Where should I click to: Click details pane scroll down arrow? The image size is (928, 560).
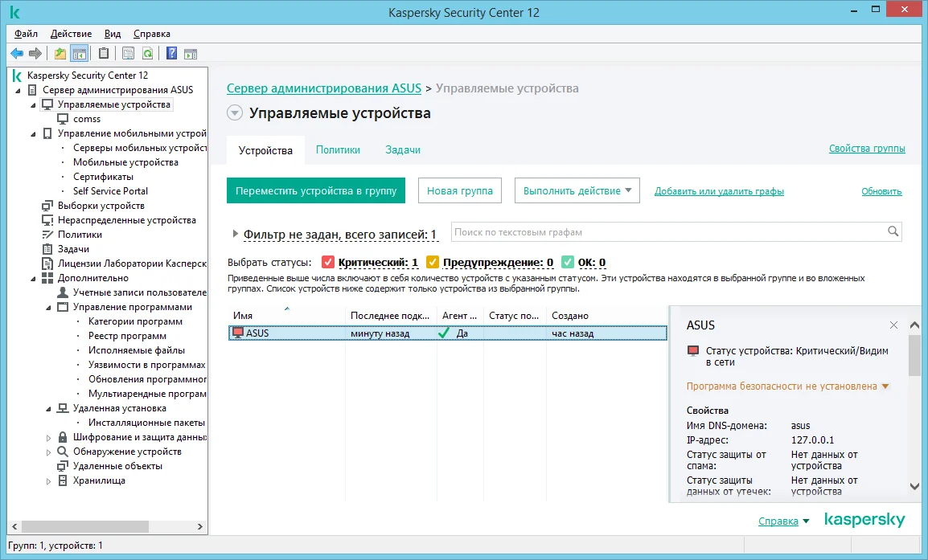click(x=914, y=487)
